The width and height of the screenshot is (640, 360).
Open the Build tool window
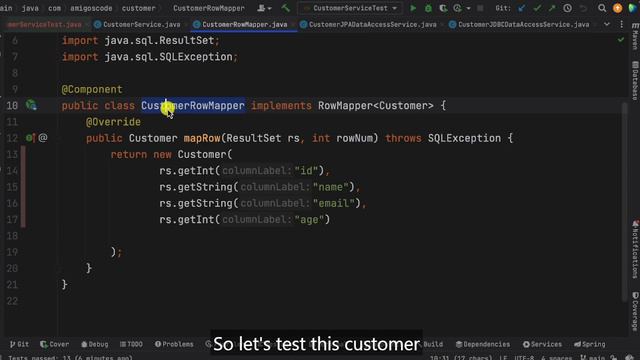coord(433,344)
